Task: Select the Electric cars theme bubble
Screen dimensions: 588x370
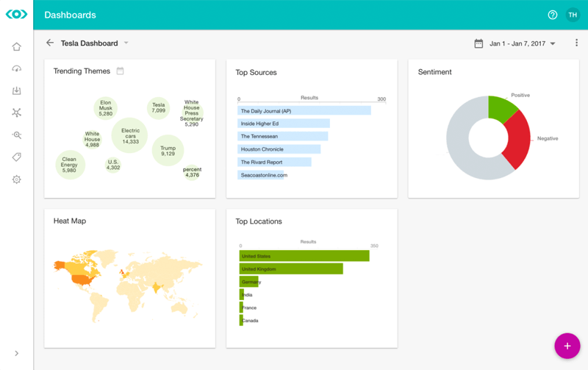Action: [130, 135]
